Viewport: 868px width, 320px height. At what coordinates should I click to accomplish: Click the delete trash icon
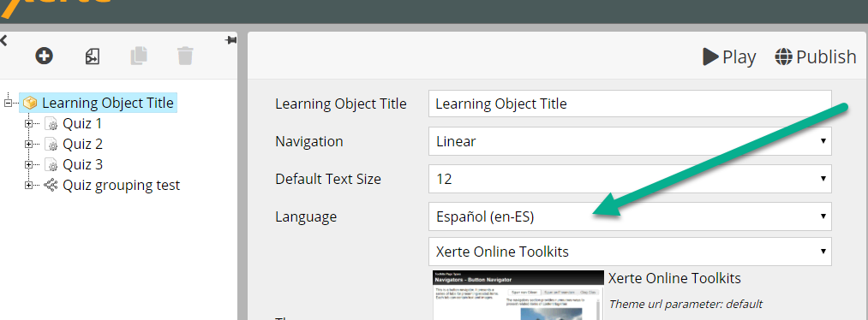tap(185, 56)
